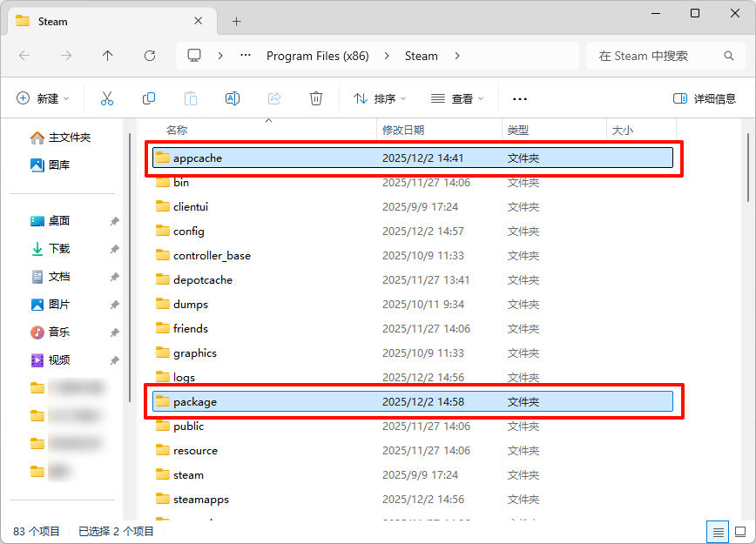Expand hidden path with breadcrumb ellipsis
Image resolution: width=756 pixels, height=544 pixels.
coord(246,56)
